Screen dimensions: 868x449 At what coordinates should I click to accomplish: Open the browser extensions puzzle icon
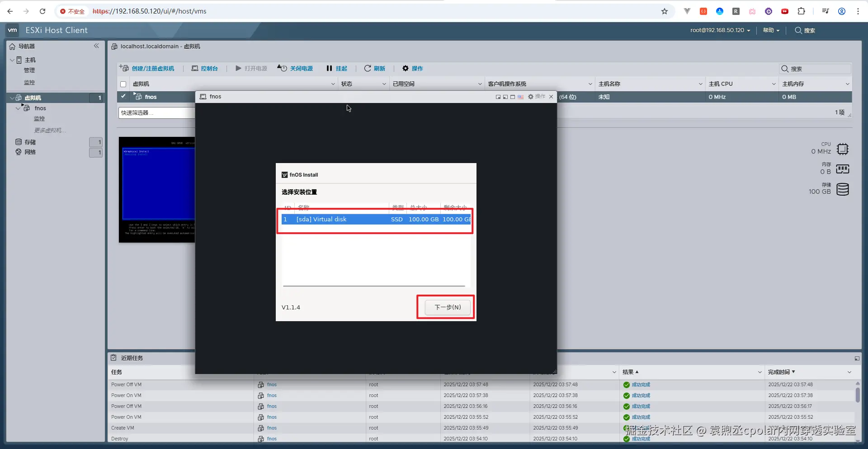[x=801, y=11]
